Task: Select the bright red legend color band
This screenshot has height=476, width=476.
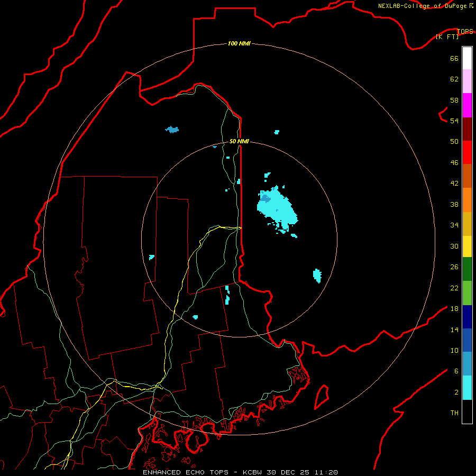Action: coord(467,153)
